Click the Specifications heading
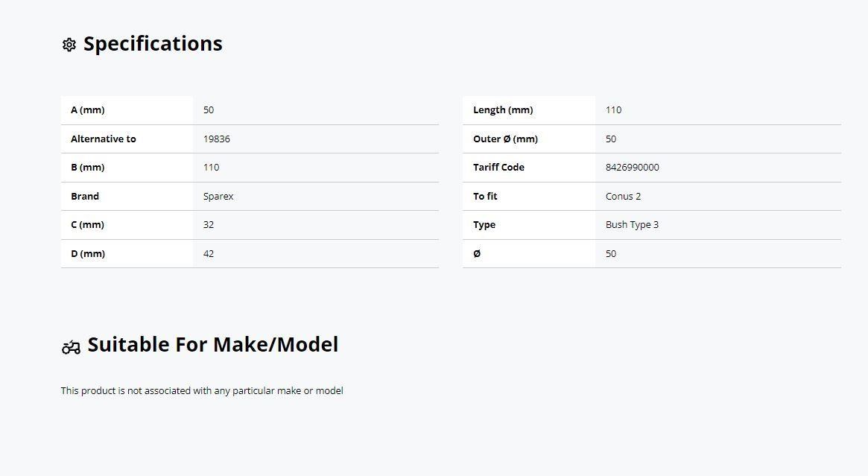The image size is (868, 476). click(x=153, y=44)
